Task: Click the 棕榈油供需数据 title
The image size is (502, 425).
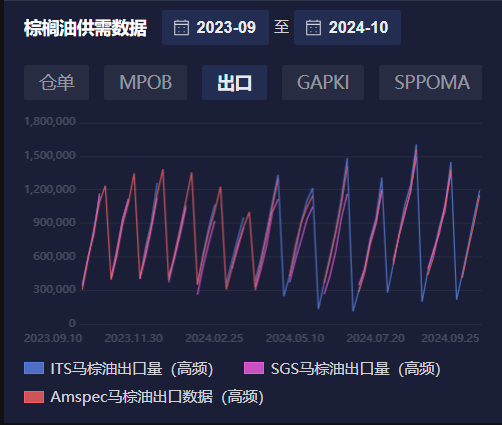Action: click(x=85, y=28)
